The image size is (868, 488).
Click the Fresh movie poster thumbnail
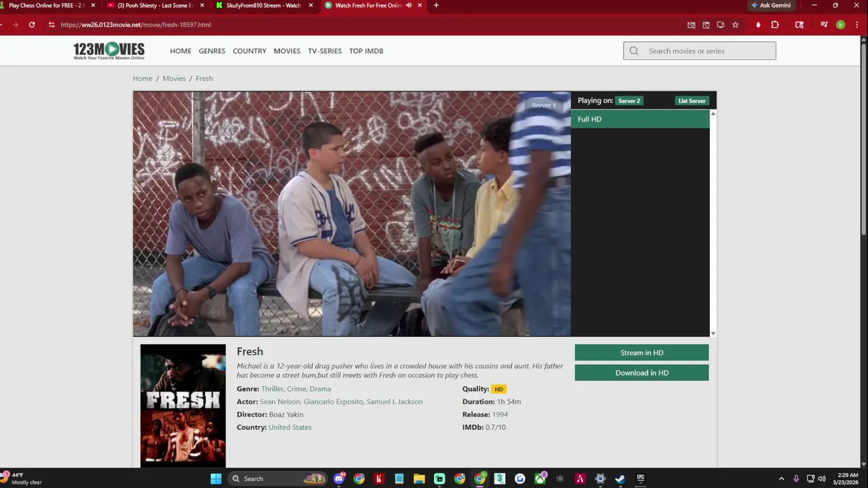click(x=183, y=405)
